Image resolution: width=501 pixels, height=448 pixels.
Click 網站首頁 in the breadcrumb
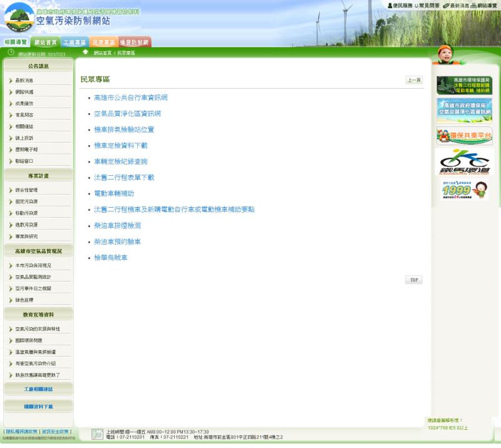[103, 53]
